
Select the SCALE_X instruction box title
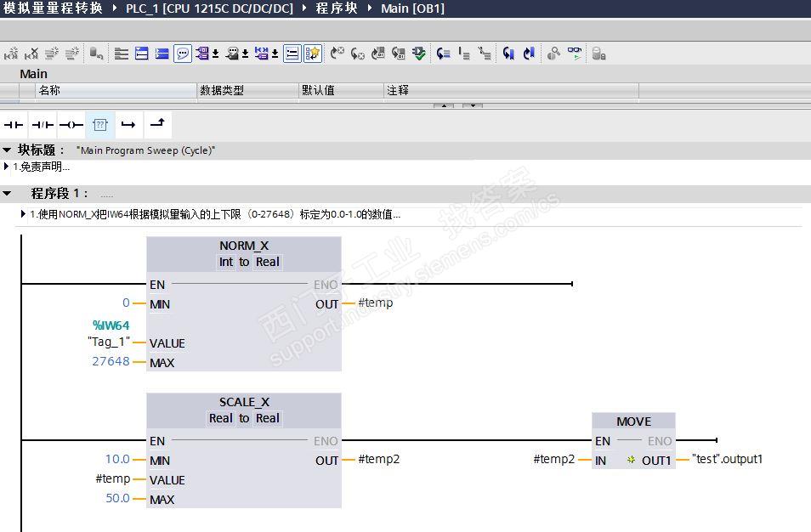(244, 402)
